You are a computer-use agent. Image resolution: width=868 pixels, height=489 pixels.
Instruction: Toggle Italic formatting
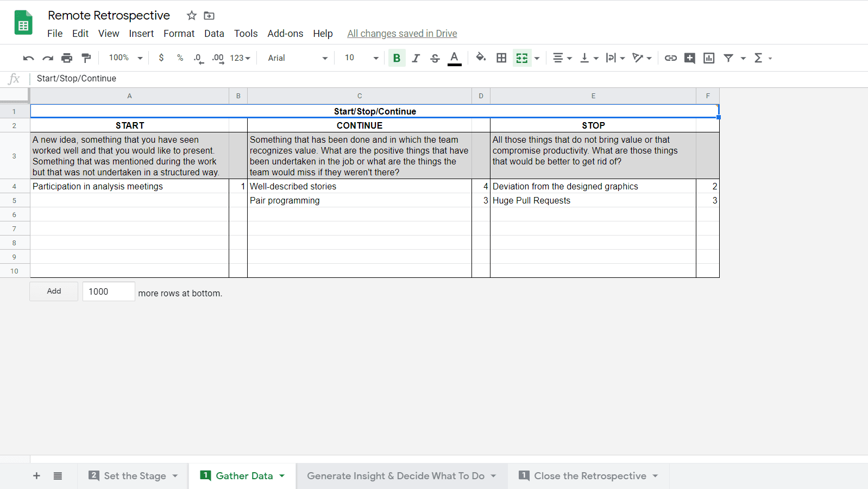[x=416, y=58]
